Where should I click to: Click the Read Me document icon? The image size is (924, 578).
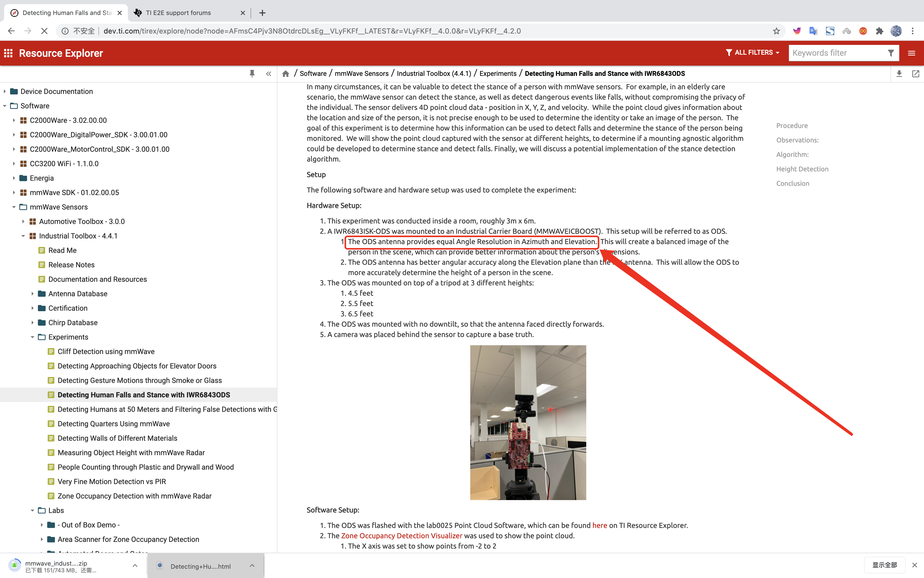tap(42, 250)
